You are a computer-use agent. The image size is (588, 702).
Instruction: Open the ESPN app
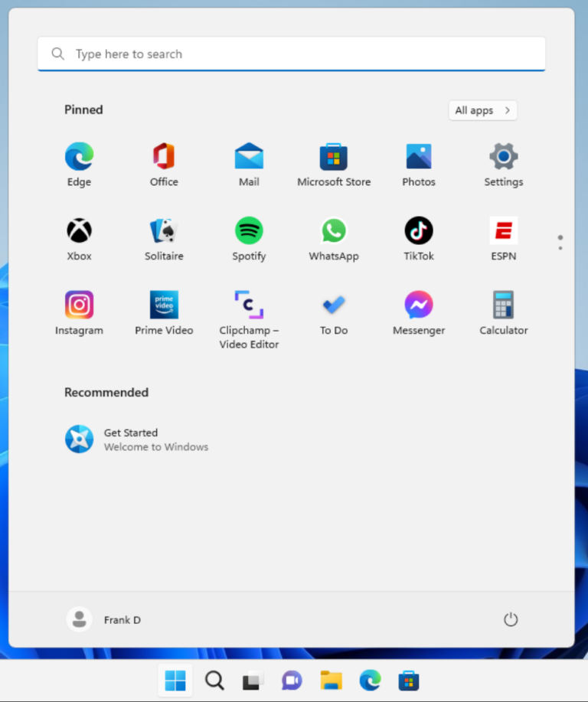click(x=503, y=239)
